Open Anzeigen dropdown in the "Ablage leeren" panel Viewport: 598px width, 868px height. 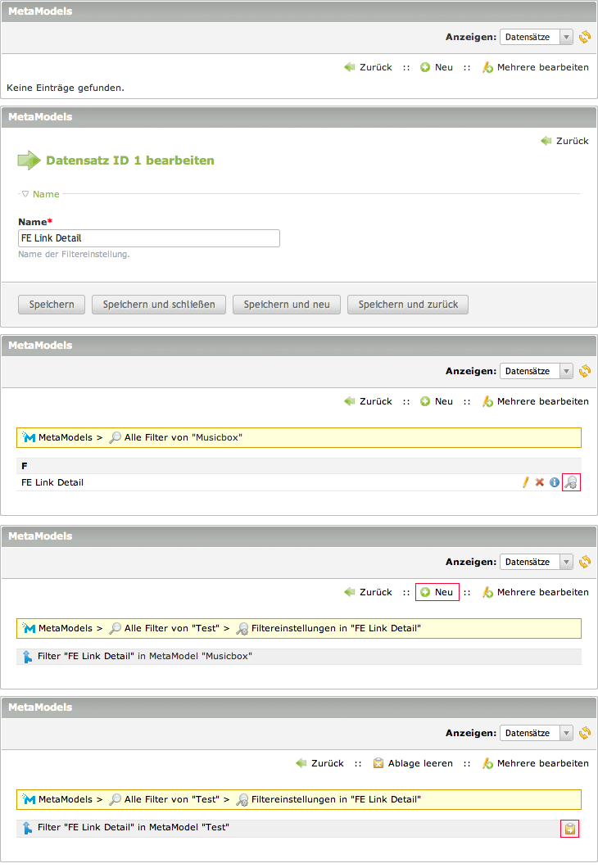(x=537, y=733)
